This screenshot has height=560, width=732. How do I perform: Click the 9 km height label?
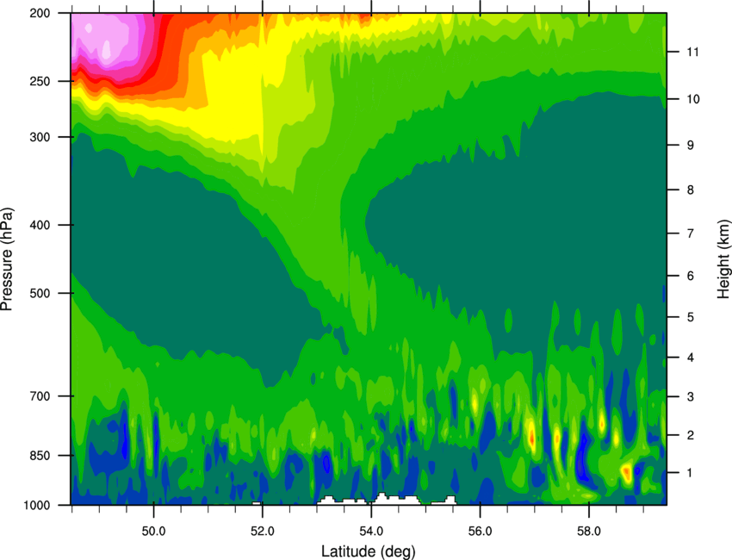[690, 146]
